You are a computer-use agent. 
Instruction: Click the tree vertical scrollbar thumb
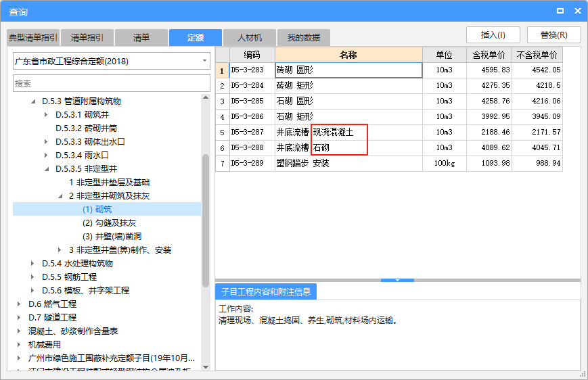(206, 220)
